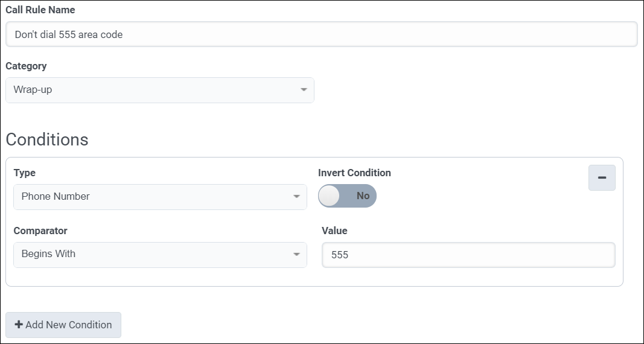This screenshot has width=644, height=344.
Task: Click the plus icon beside Add New Condition
Action: (x=19, y=325)
